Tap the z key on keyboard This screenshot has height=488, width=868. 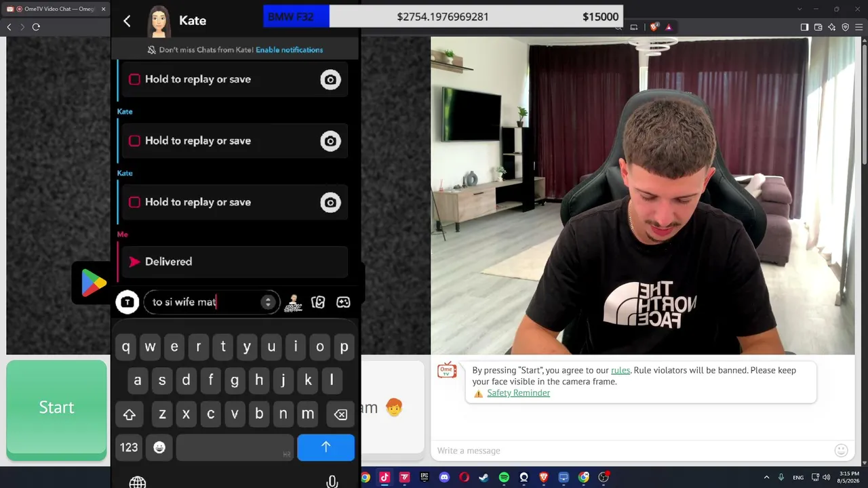(162, 414)
